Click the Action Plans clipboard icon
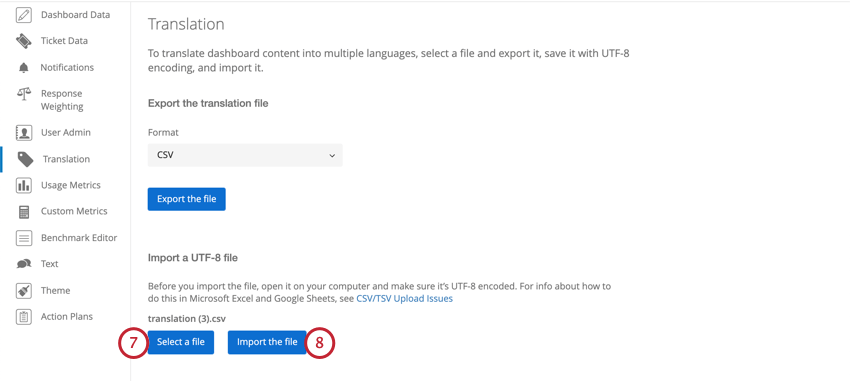This screenshot has width=850, height=381. [24, 317]
